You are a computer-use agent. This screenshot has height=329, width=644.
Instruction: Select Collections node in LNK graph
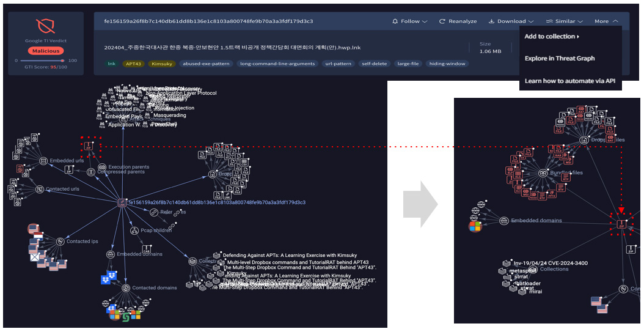(x=192, y=261)
